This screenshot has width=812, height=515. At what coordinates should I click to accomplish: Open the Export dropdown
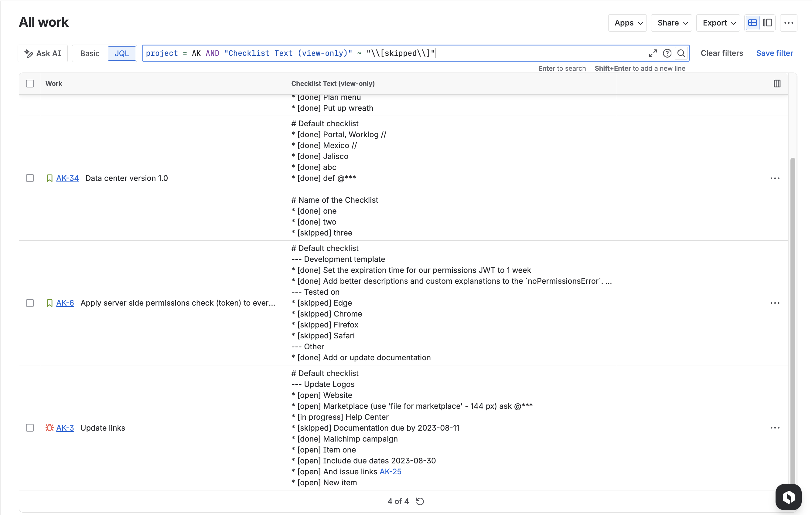coord(718,22)
